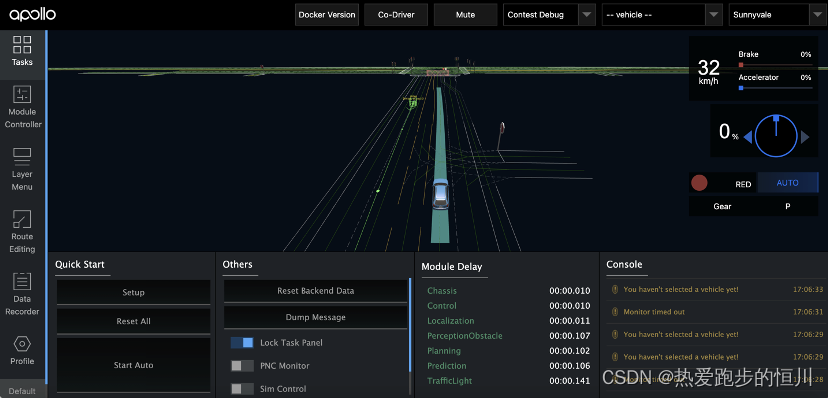
Task: Click the TrafficLight module delay row
Action: [509, 381]
